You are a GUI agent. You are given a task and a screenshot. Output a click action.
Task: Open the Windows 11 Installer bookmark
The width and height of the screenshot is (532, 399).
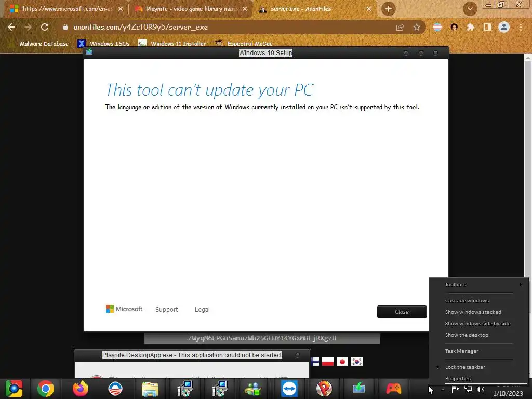point(172,44)
